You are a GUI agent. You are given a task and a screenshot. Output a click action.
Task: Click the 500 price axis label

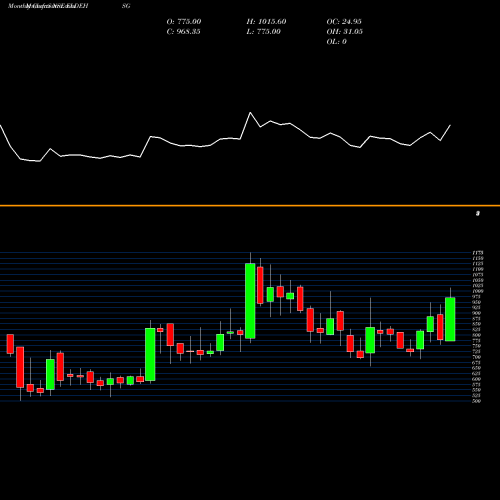477,401
